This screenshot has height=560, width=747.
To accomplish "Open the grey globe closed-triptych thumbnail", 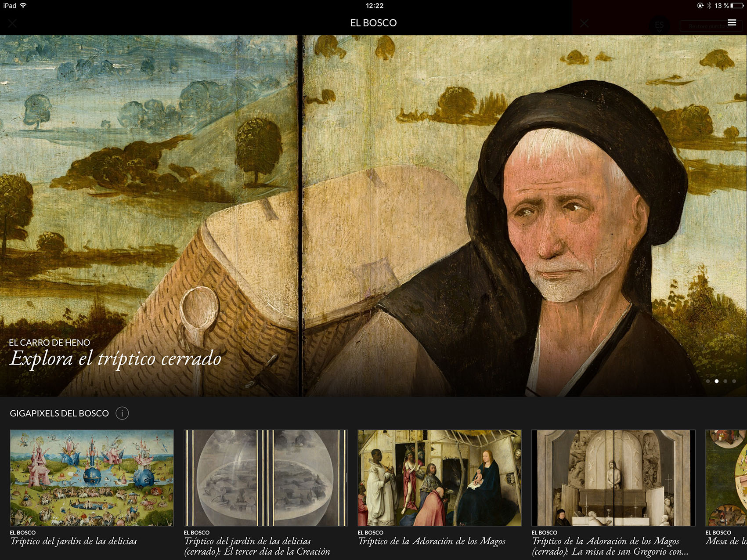I will point(265,478).
